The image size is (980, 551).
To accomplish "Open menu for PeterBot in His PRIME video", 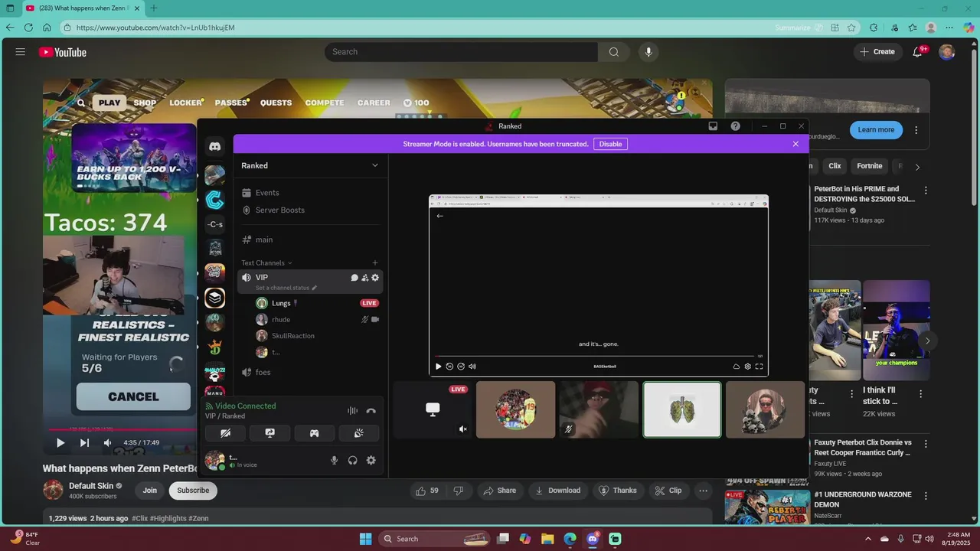I will coord(926,191).
